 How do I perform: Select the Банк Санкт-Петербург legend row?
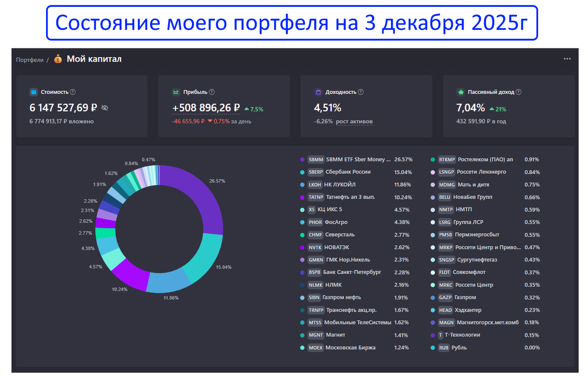pos(356,272)
